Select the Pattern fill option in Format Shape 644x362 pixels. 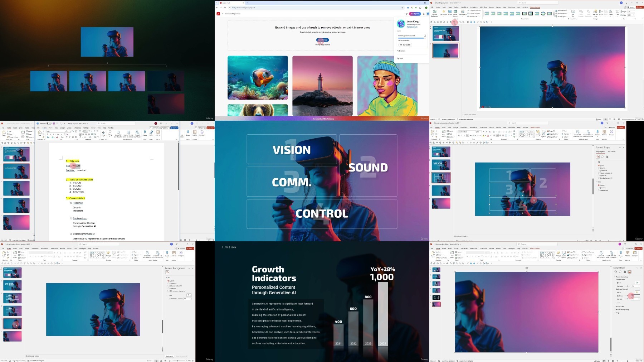tap(599, 175)
